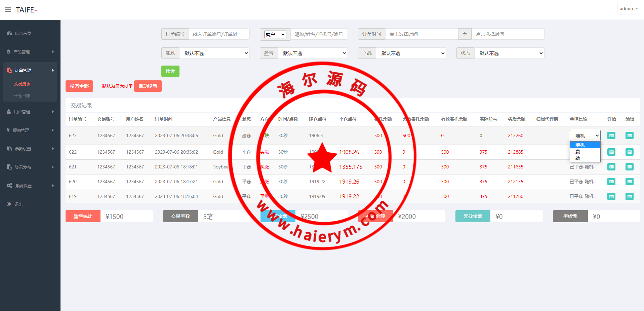
Task: Open details icon for order 619
Action: (611, 196)
